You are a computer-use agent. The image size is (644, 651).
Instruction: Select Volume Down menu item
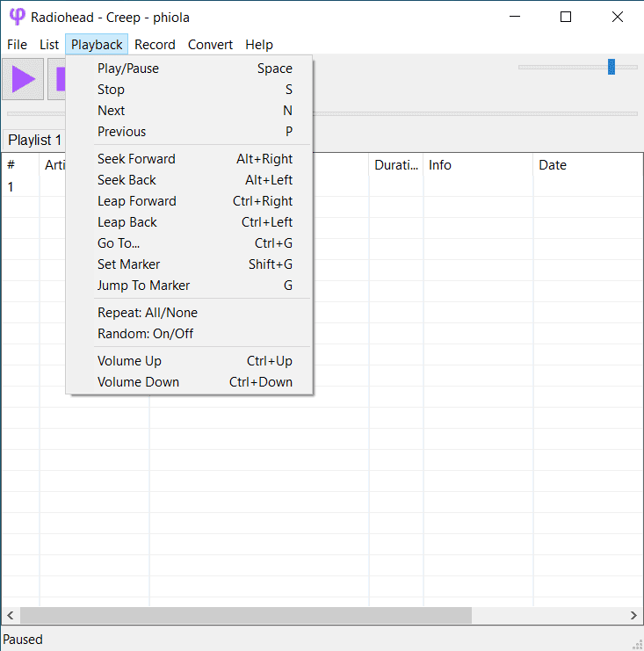(x=190, y=382)
